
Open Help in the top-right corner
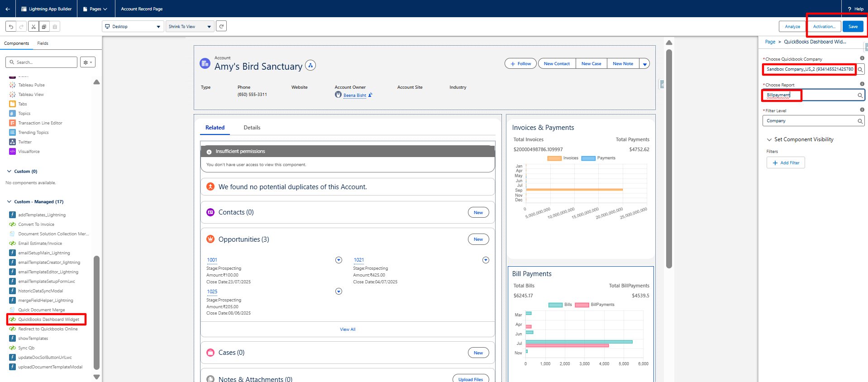click(855, 9)
